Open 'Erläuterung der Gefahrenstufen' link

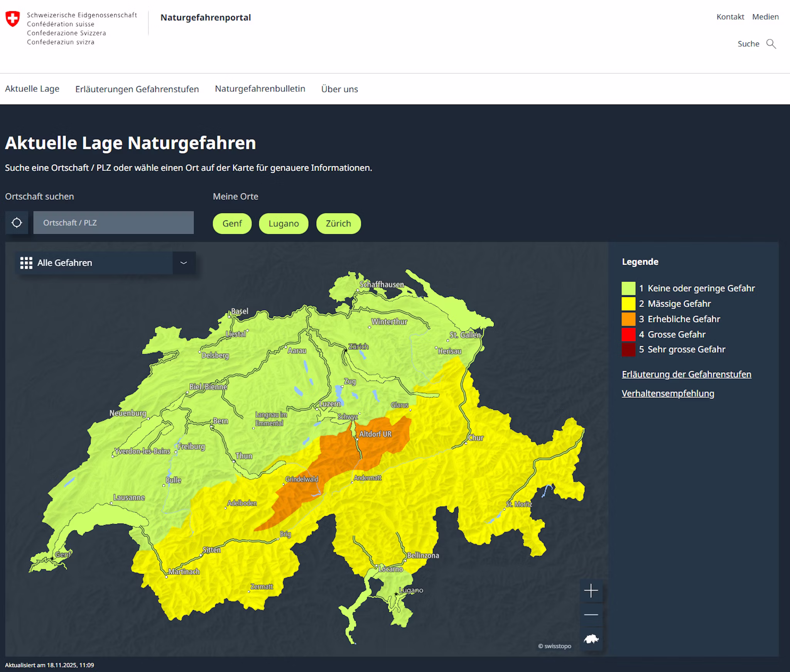tap(686, 374)
